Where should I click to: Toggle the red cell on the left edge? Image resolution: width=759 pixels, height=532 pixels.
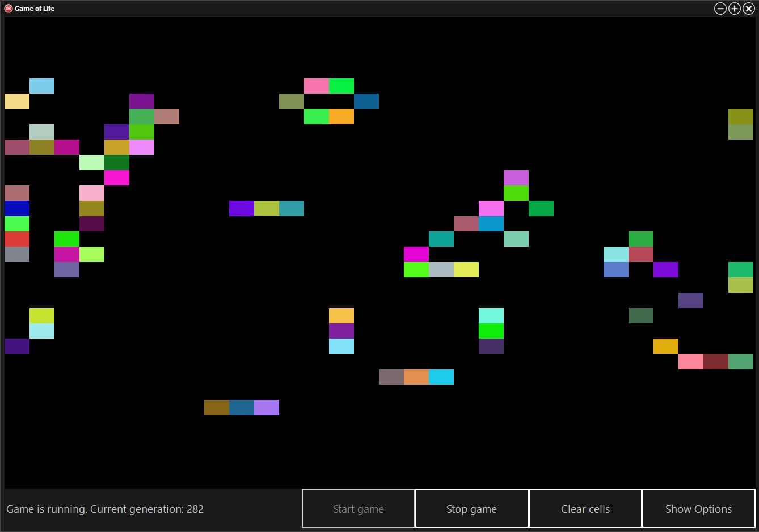pos(17,239)
